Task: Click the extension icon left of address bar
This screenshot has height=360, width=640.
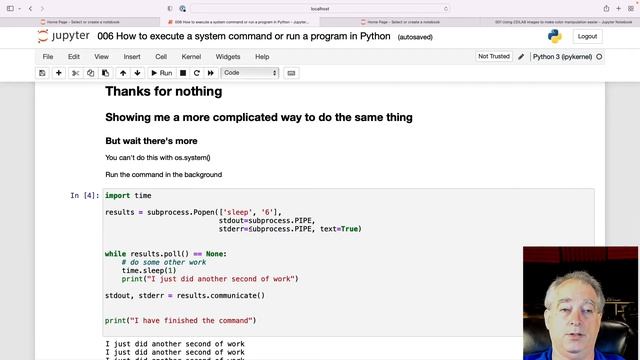Action: click(182, 8)
